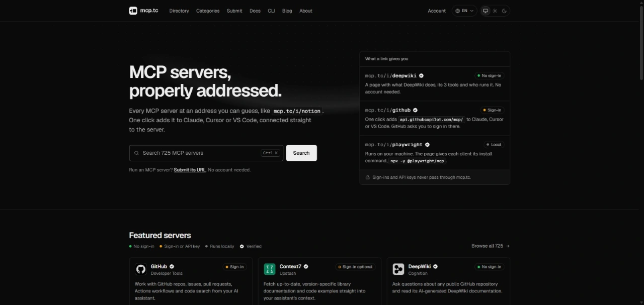Switch to dark theme moon icon
The width and height of the screenshot is (644, 305).
504,11
